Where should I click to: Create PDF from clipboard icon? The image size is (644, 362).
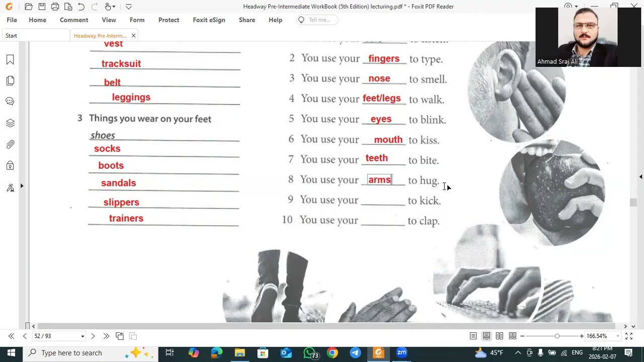(68, 7)
